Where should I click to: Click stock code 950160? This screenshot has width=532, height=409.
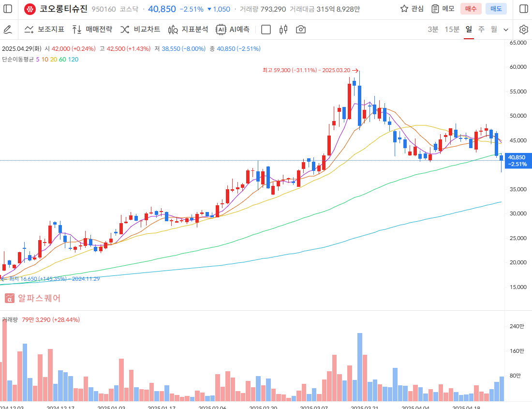tap(103, 9)
